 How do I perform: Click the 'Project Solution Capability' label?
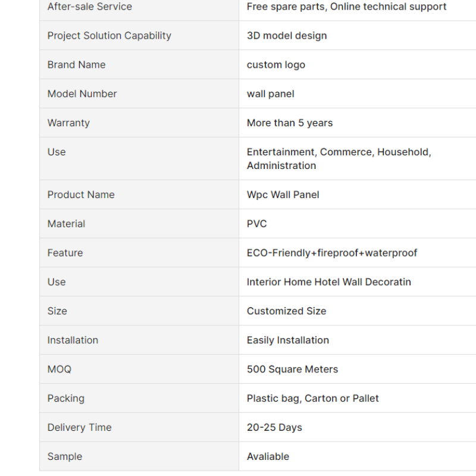click(109, 36)
